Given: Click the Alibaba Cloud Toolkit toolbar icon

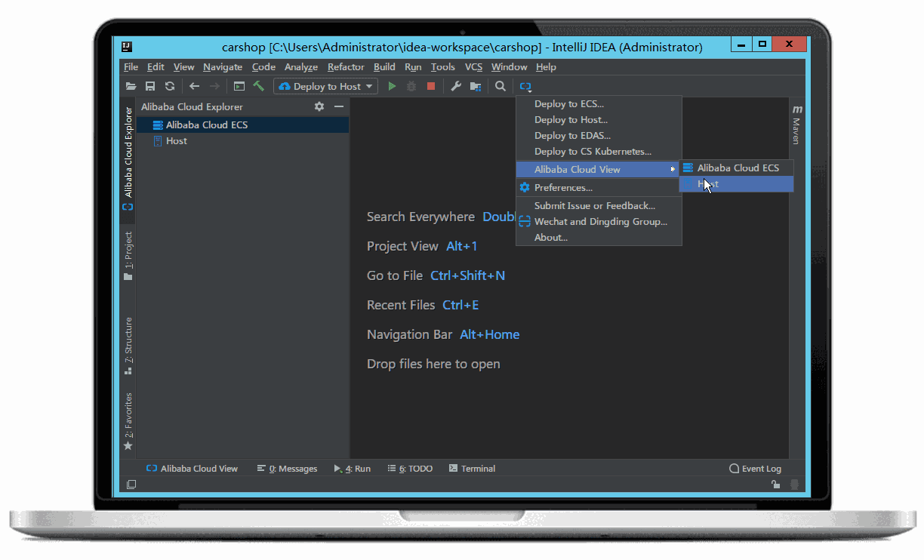Looking at the screenshot, I should coord(525,86).
